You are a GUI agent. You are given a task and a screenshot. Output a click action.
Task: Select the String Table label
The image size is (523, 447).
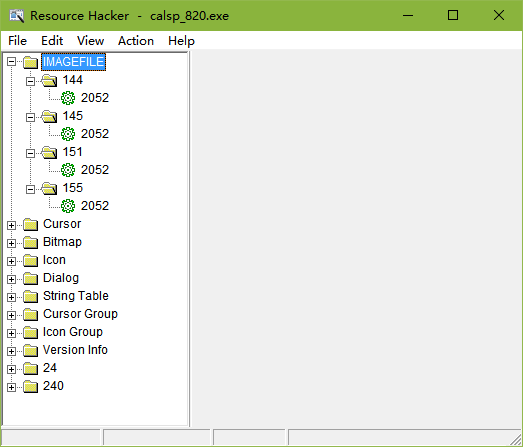[x=76, y=296]
